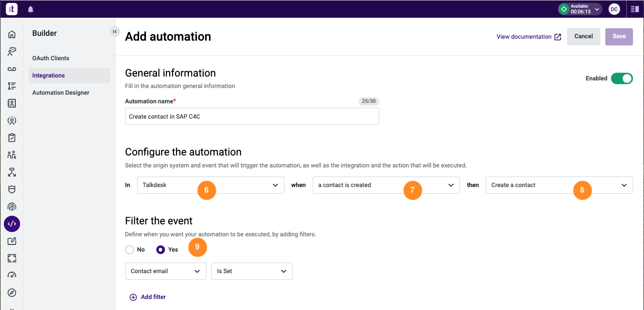644x310 pixels.
Task: Open the edit note icon in sidebar
Action: 12,241
